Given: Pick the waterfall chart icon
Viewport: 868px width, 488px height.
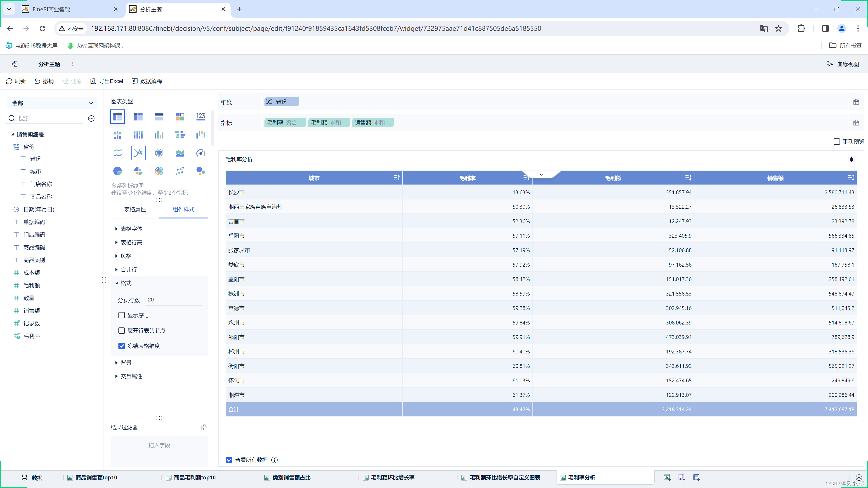Looking at the screenshot, I should [201, 135].
